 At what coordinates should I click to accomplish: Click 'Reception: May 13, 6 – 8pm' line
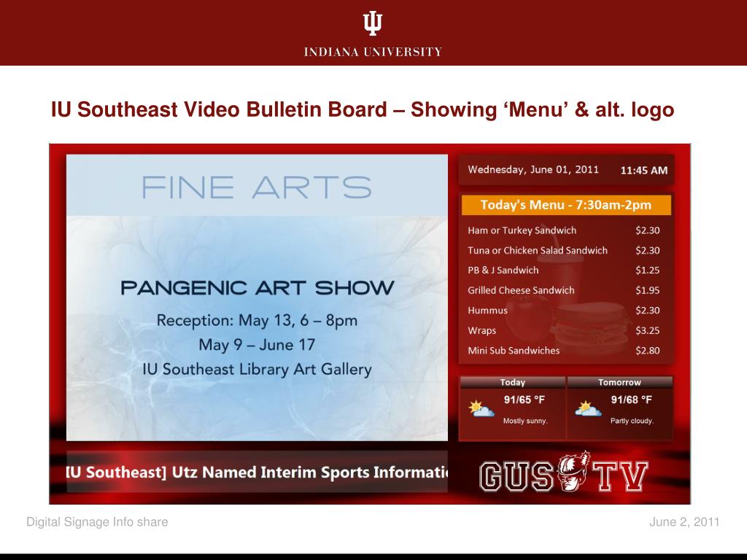[258, 321]
